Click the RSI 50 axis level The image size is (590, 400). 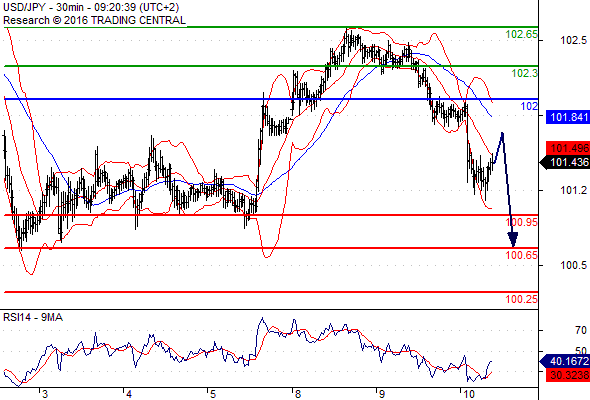coord(581,351)
